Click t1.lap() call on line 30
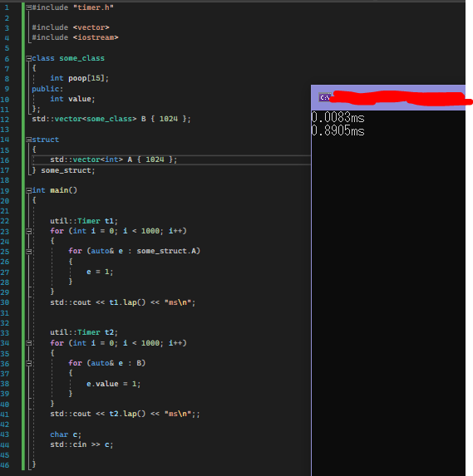473x476 pixels. [127, 302]
